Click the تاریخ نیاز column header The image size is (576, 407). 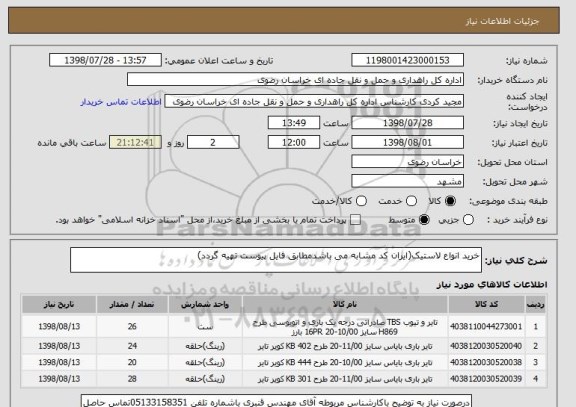[59, 305]
